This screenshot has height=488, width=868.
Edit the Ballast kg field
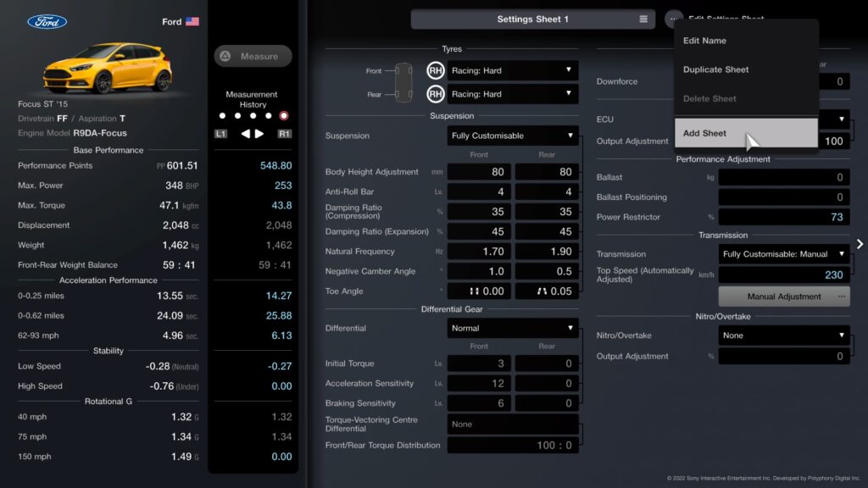tap(784, 178)
